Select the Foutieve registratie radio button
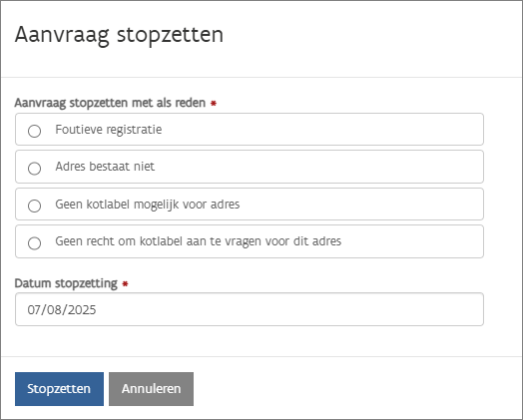This screenshot has width=523, height=420. pyautogui.click(x=34, y=131)
